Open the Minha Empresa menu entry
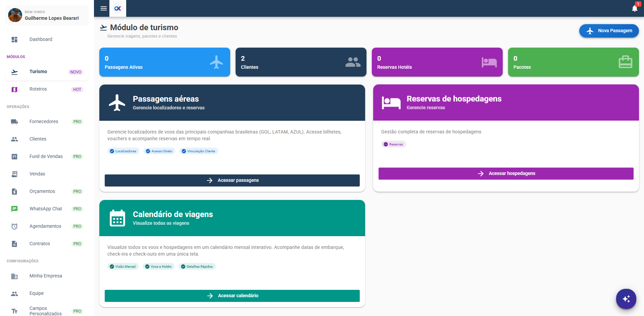The width and height of the screenshot is (644, 316). [x=46, y=276]
